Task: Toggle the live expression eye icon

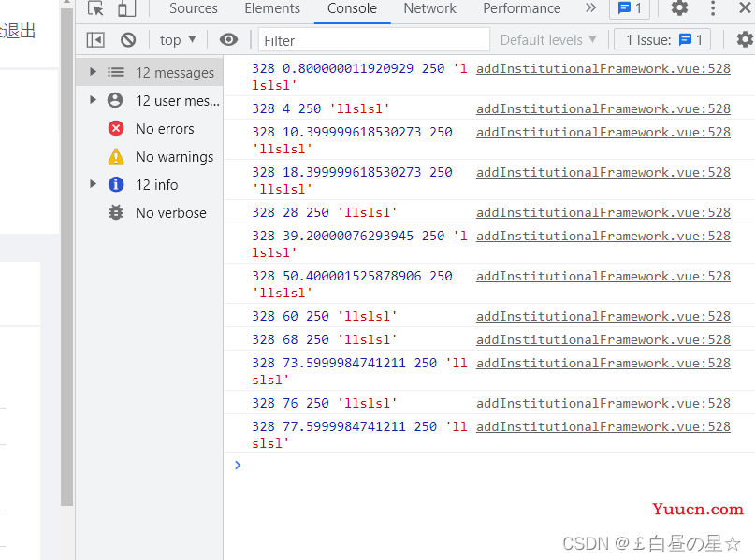Action: click(228, 40)
